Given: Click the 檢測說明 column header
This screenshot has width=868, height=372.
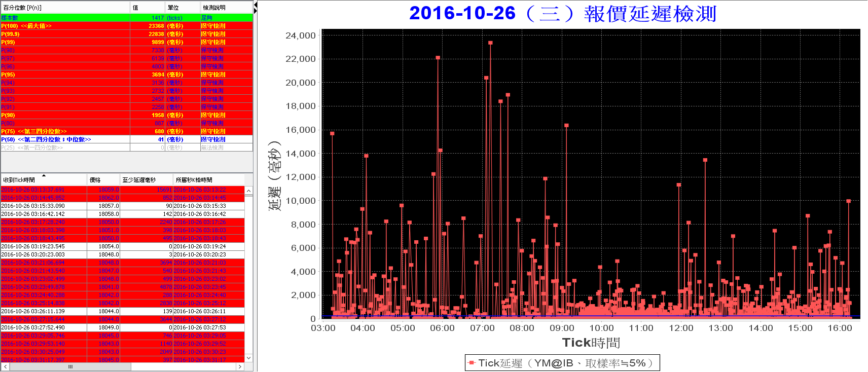Looking at the screenshot, I should [x=226, y=8].
